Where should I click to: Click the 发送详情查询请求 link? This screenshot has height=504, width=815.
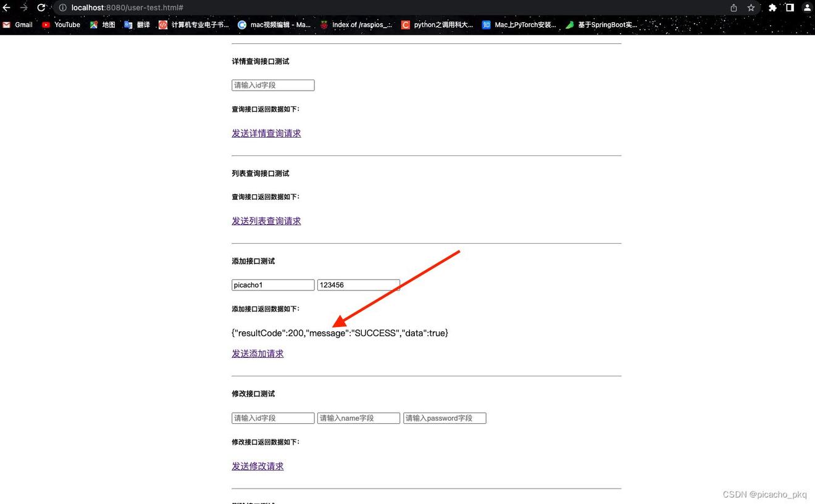coord(266,133)
